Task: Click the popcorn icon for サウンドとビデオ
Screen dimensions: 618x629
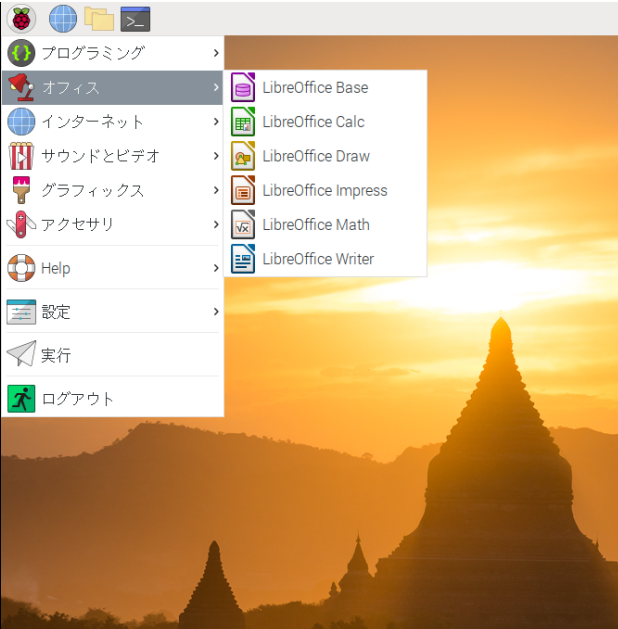Action: [21, 156]
